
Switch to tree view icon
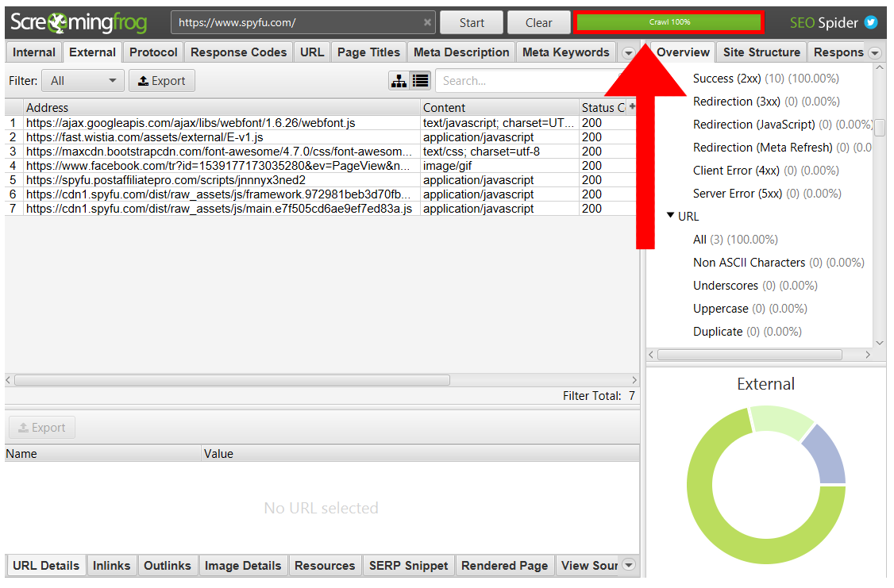coord(399,81)
